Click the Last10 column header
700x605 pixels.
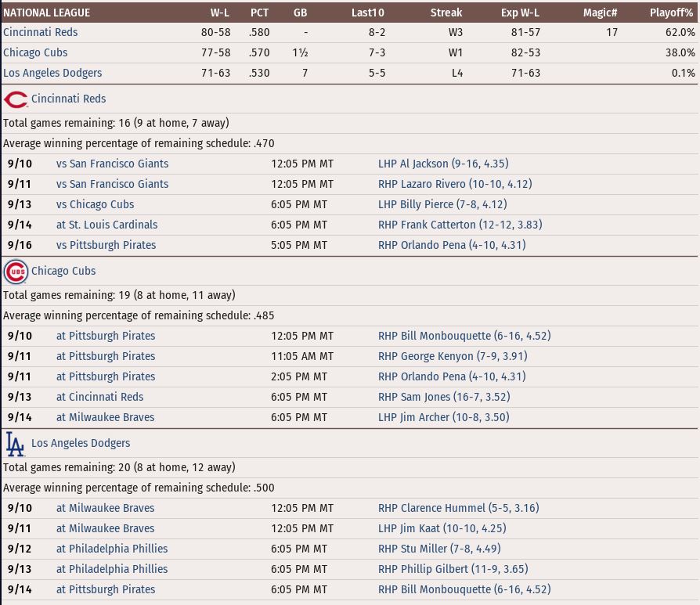click(368, 13)
